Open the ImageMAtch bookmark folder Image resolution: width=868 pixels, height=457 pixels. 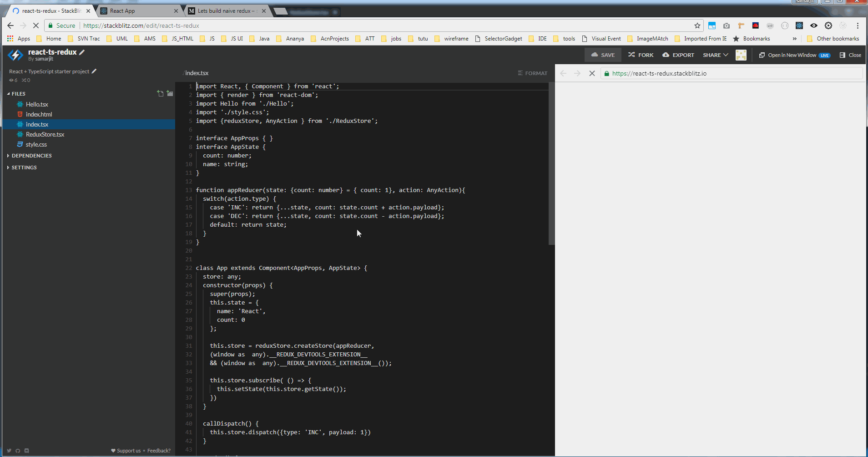[x=647, y=39]
